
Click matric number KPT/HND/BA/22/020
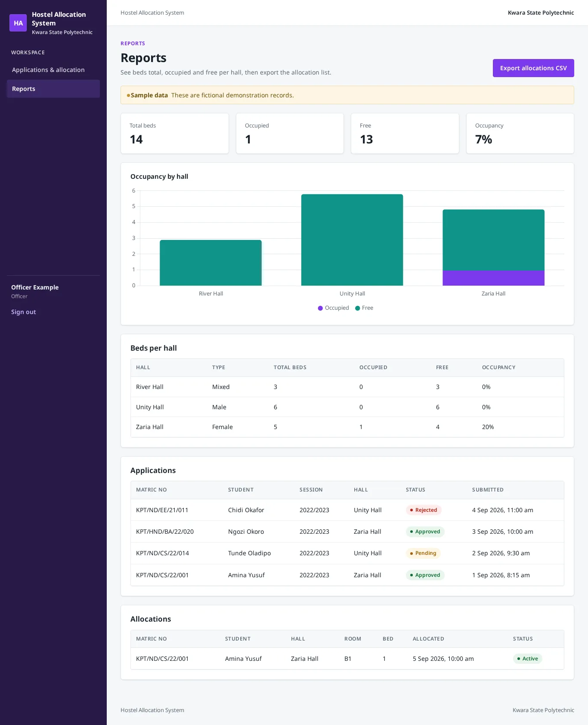pos(165,532)
